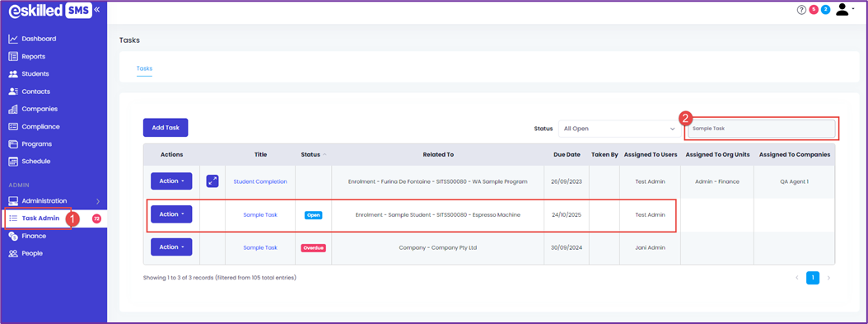Open Action dropdown for Student Completion row
This screenshot has height=324, width=868.
[171, 181]
